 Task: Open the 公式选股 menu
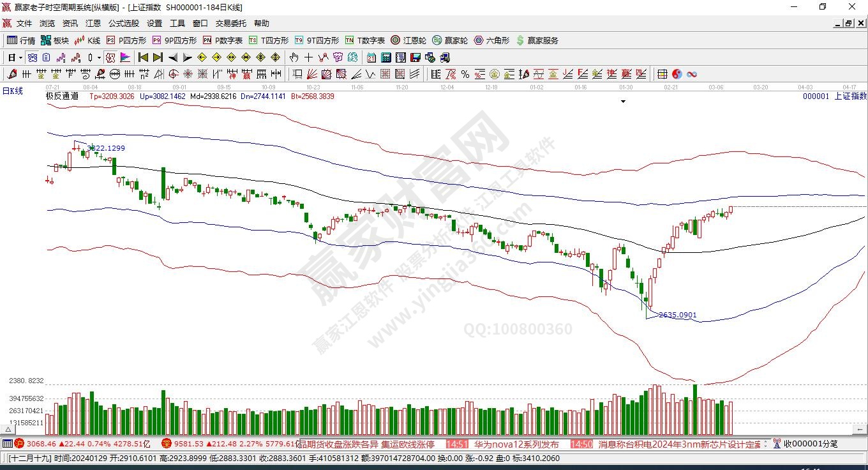pyautogui.click(x=123, y=24)
